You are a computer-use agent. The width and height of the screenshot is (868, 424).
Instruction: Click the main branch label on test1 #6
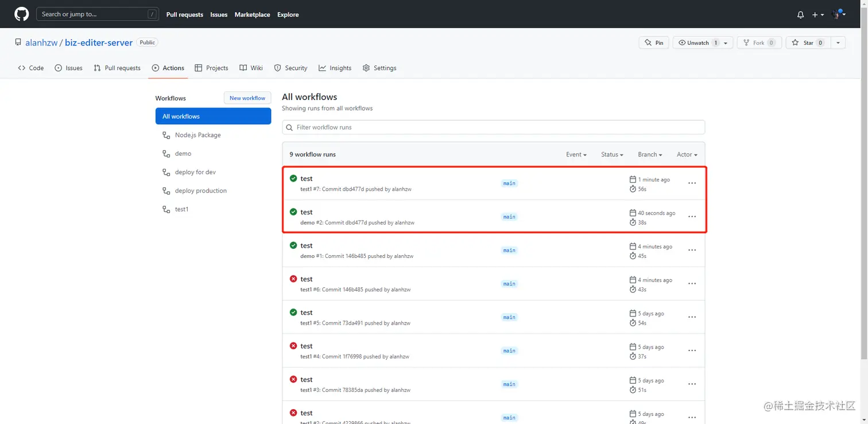click(509, 284)
